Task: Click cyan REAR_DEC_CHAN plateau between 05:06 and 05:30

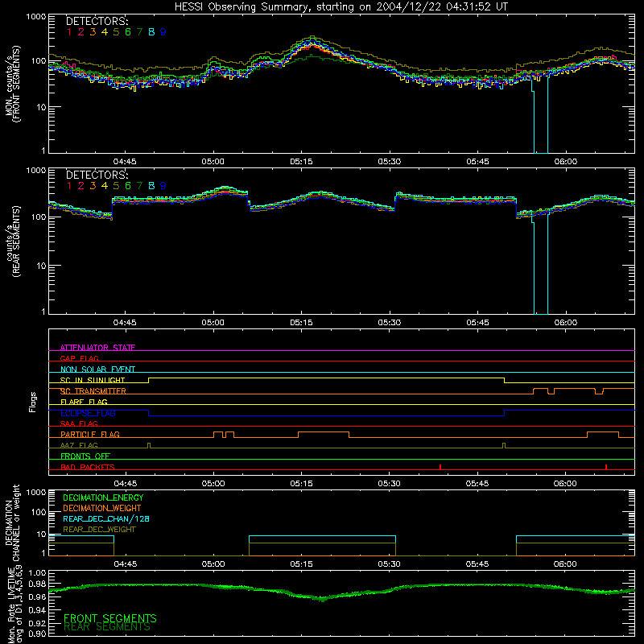Action: pos(323,536)
